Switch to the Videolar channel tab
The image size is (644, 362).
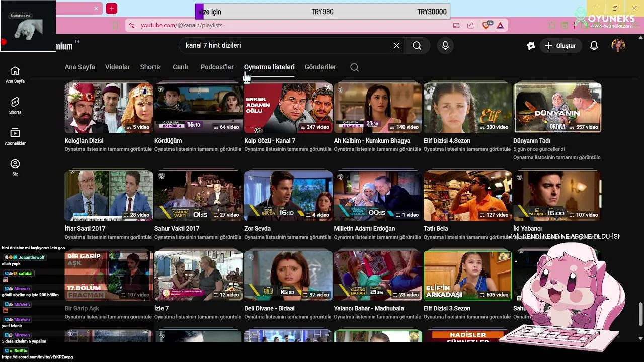click(117, 67)
